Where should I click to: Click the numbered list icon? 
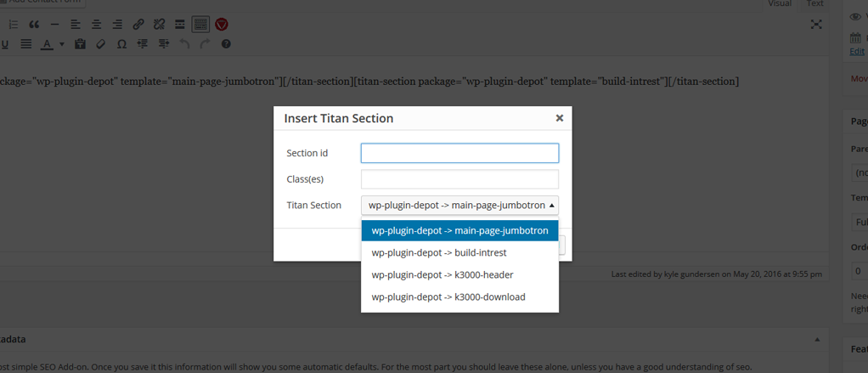coord(14,25)
